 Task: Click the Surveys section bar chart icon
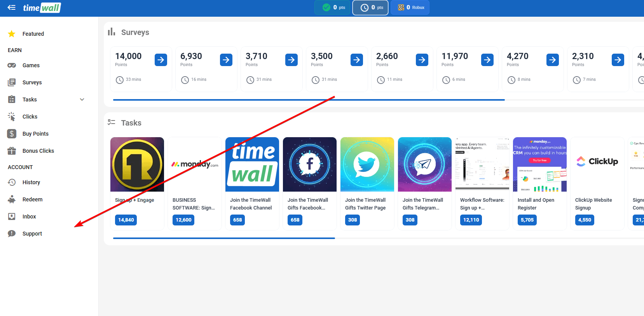pyautogui.click(x=112, y=32)
